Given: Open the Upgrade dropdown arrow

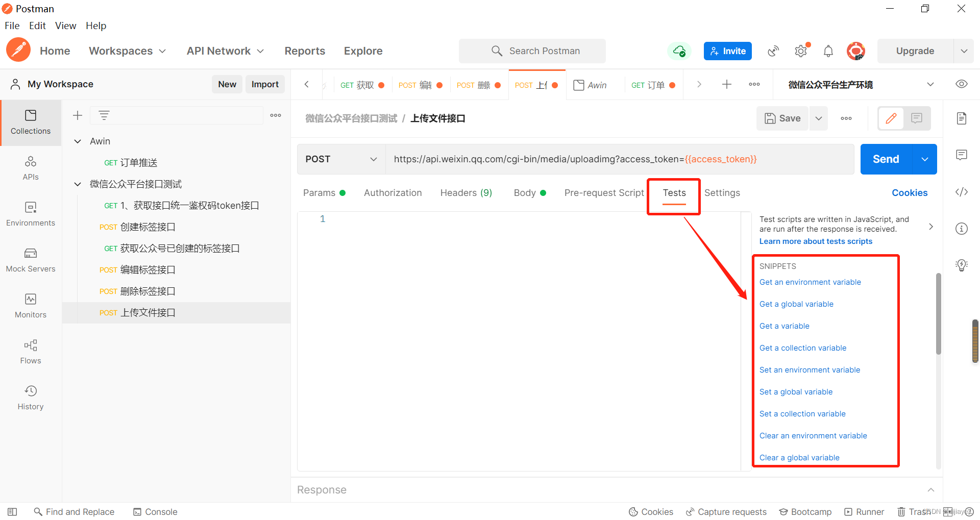Looking at the screenshot, I should [x=964, y=51].
